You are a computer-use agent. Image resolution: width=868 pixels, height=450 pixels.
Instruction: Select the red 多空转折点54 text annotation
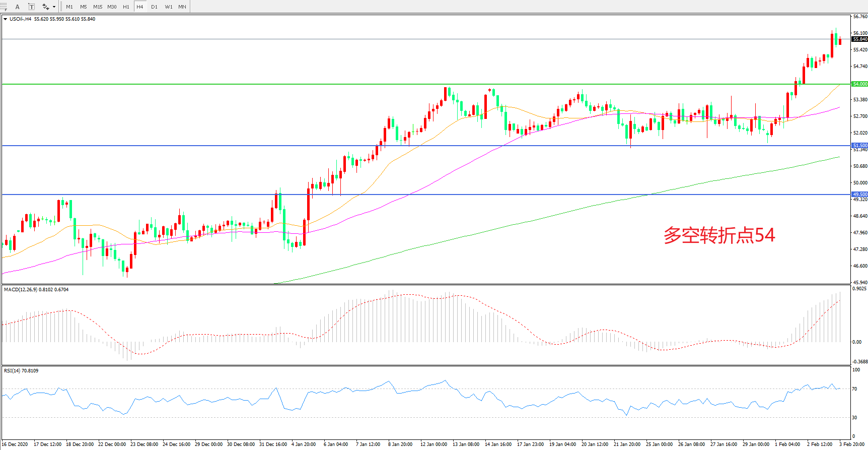click(x=719, y=235)
